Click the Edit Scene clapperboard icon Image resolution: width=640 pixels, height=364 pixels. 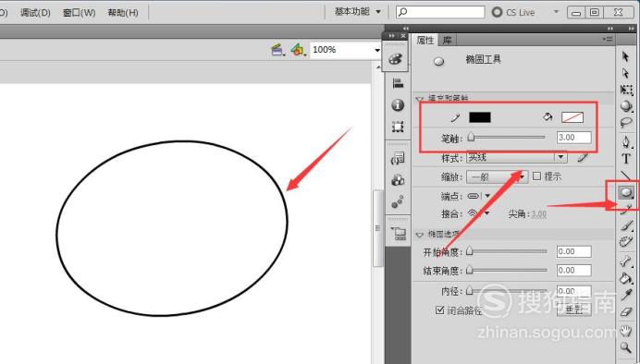pyautogui.click(x=278, y=50)
